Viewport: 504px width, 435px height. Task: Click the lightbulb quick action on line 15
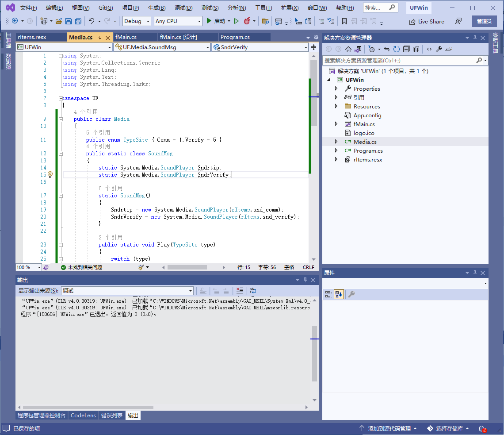coord(50,174)
